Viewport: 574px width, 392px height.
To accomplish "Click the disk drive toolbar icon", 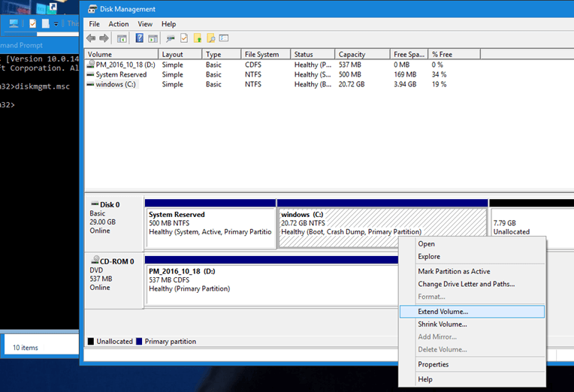I will point(171,38).
